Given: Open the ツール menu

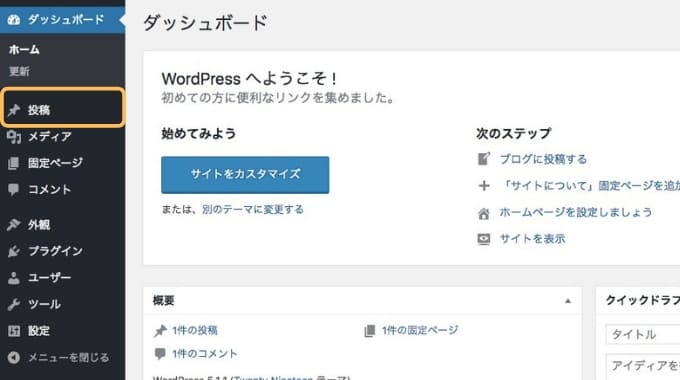Looking at the screenshot, I should tap(62, 304).
